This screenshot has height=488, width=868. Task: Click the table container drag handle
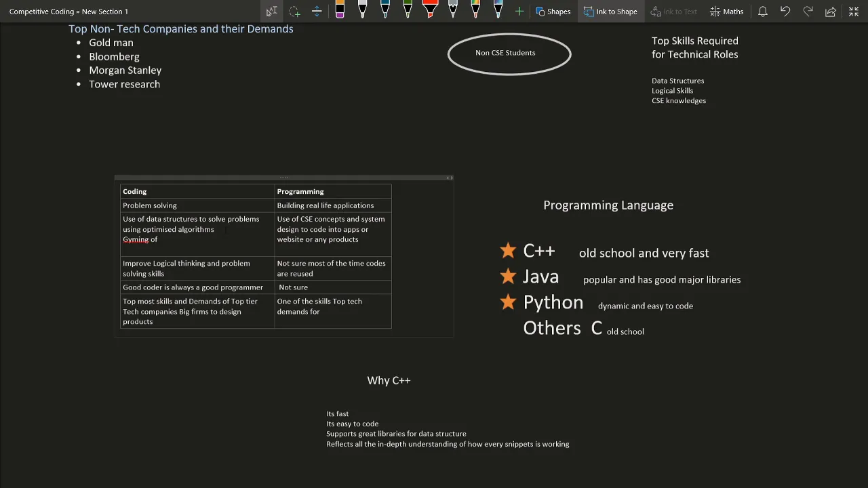[x=283, y=178]
